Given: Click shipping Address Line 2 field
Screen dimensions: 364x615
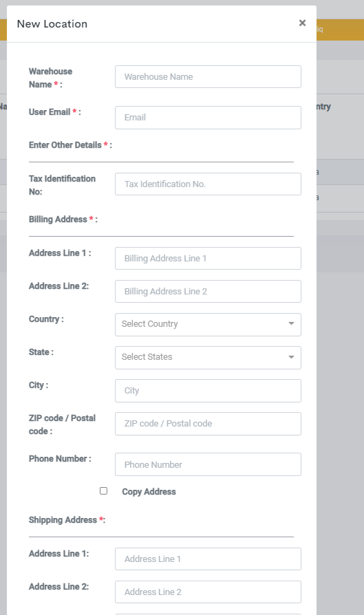Looking at the screenshot, I should pos(208,592).
